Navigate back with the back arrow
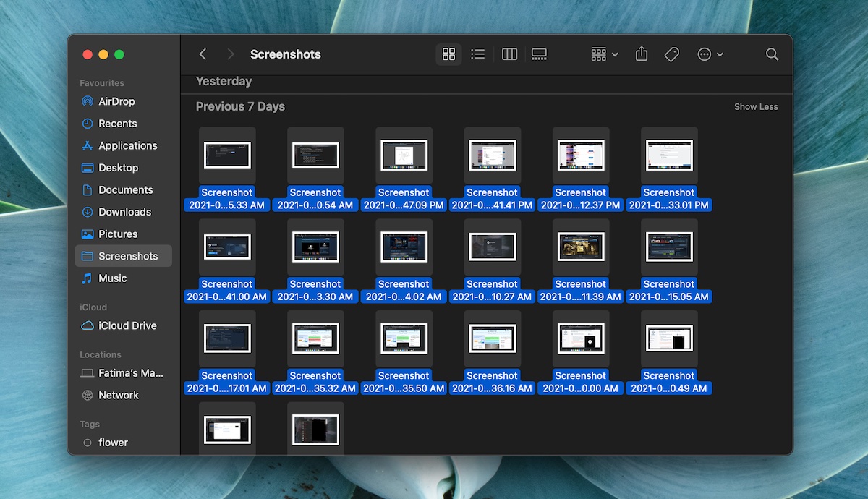Image resolution: width=868 pixels, height=499 pixels. point(203,54)
